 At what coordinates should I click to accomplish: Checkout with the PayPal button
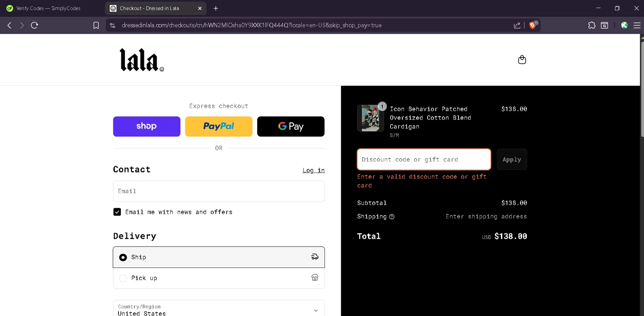coord(219,126)
